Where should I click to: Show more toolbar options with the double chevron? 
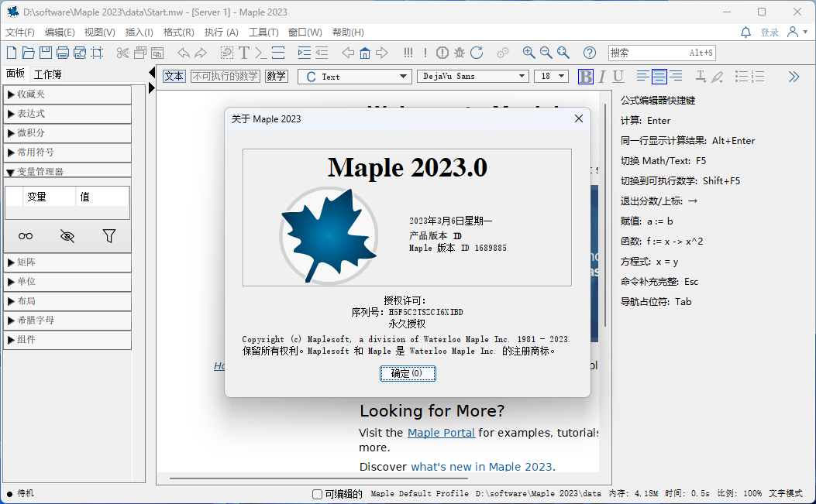click(x=794, y=77)
